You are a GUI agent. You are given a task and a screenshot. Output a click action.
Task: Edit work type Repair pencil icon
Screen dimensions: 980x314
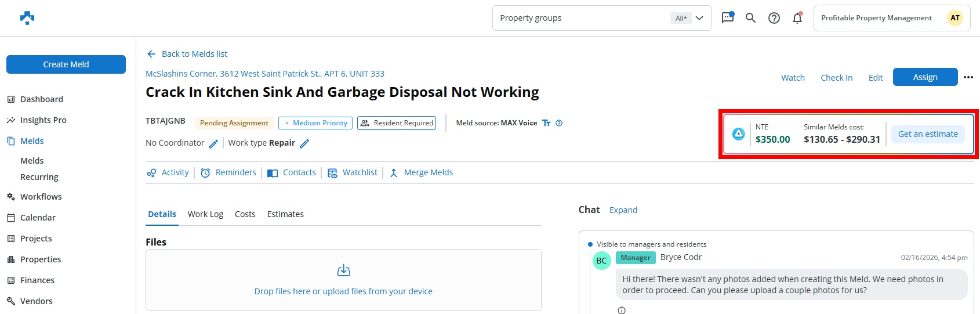(304, 143)
